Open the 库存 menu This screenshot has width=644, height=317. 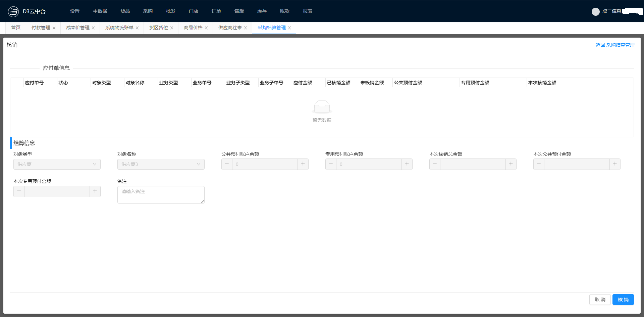point(262,11)
